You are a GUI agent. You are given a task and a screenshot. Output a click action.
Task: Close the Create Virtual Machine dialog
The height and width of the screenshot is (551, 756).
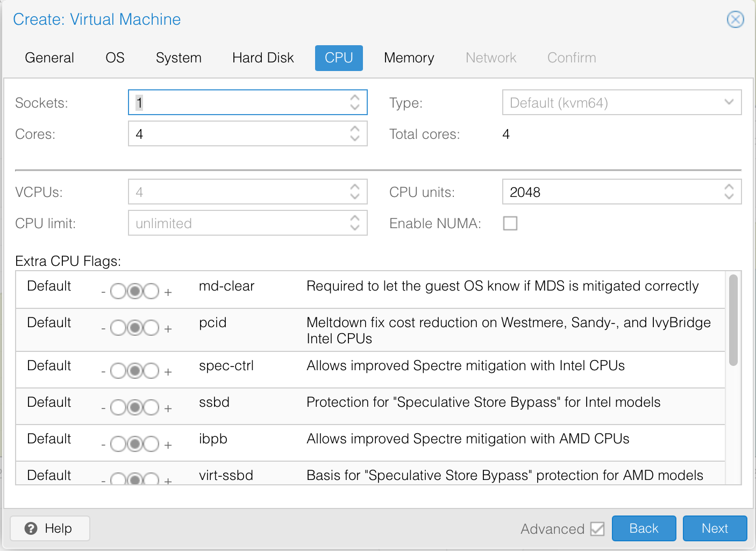pos(735,20)
